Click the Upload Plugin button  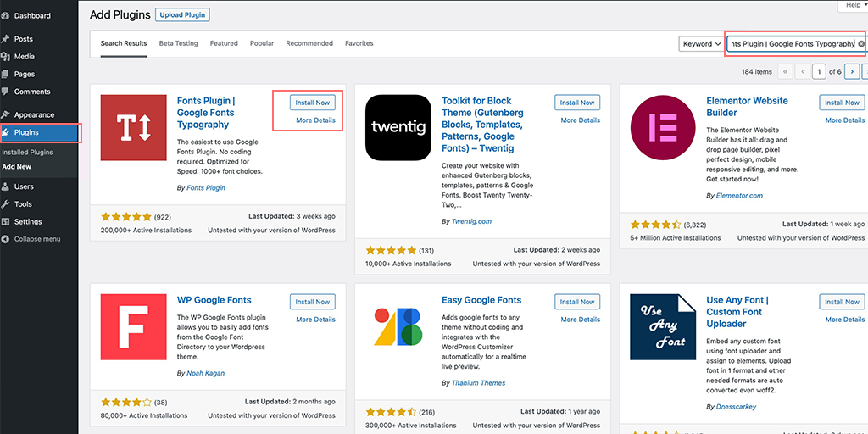(183, 15)
